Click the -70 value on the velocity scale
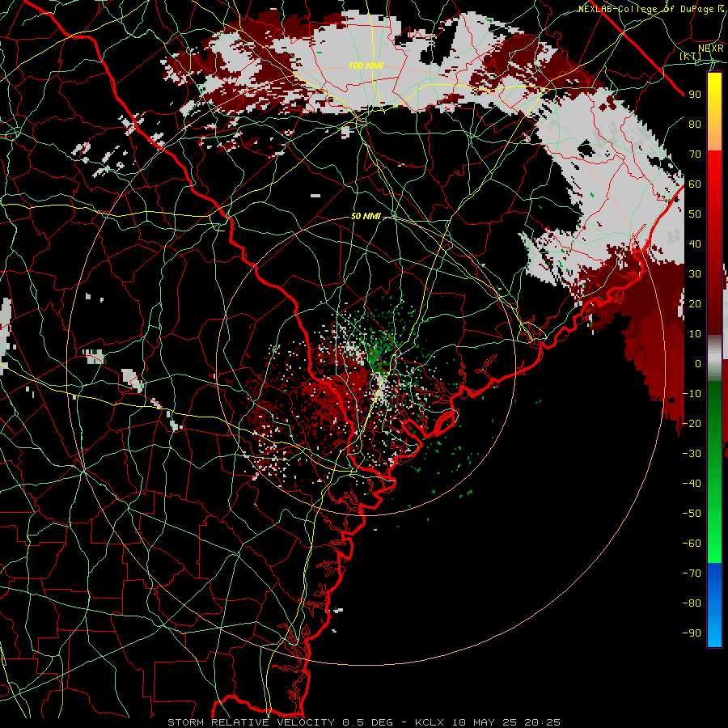The image size is (728, 728). tap(692, 574)
